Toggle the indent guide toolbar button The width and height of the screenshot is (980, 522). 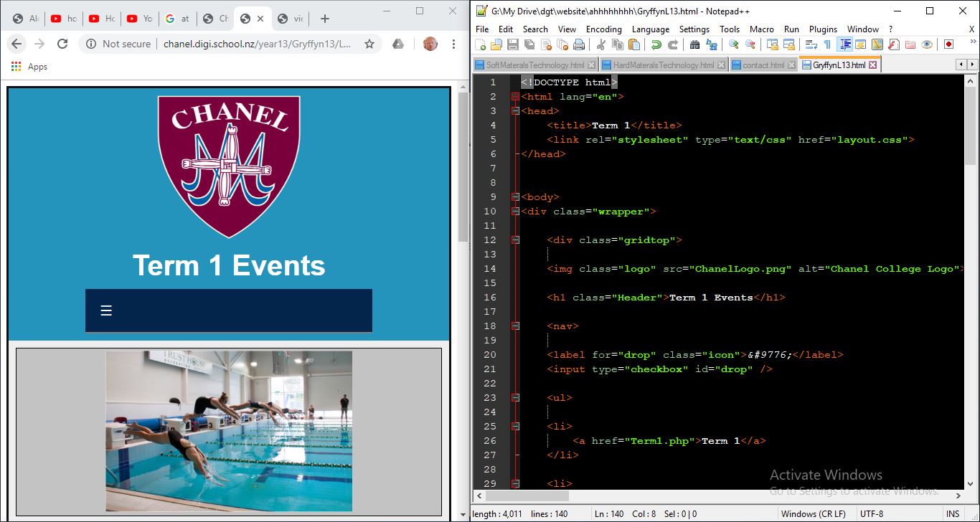click(x=845, y=44)
